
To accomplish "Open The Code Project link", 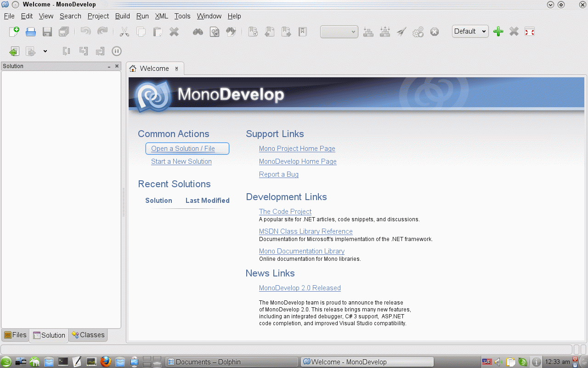I will [x=285, y=212].
